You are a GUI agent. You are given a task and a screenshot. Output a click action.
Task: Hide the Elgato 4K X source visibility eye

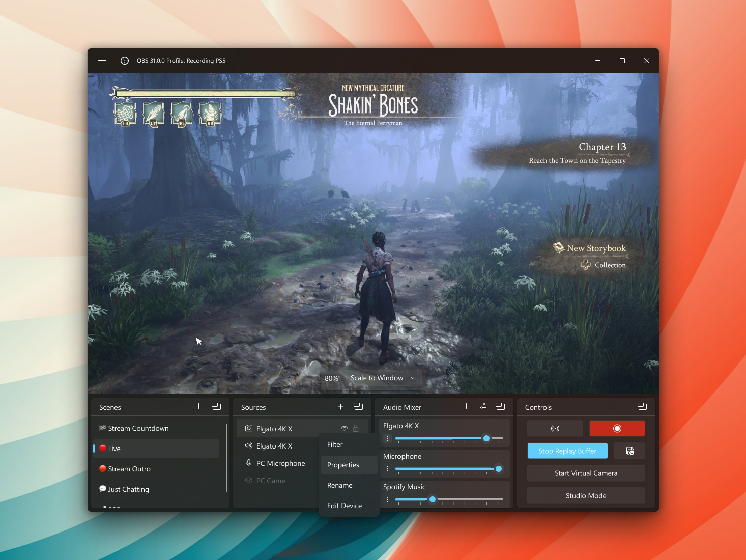click(344, 429)
